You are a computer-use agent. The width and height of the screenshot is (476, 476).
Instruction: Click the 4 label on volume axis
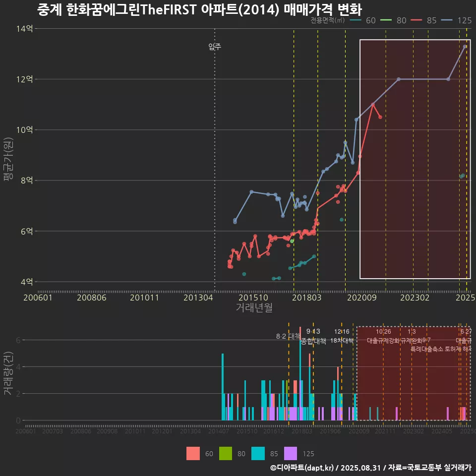tap(18, 367)
